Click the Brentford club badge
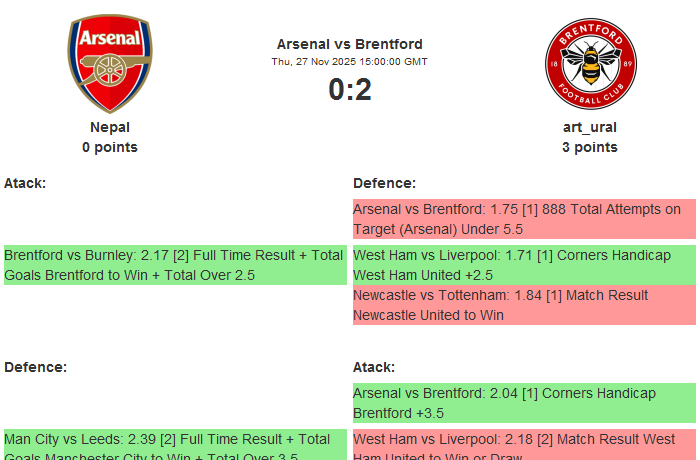The image size is (700, 460). [589, 66]
